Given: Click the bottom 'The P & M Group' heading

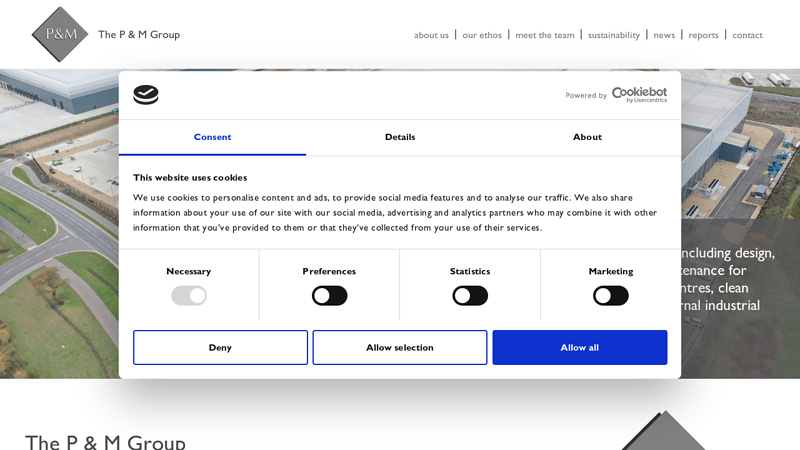Looking at the screenshot, I should [106, 442].
